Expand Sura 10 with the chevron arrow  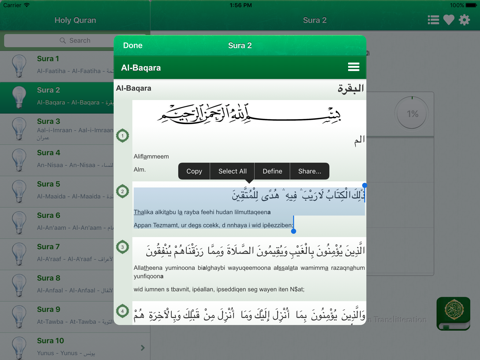coord(143,348)
